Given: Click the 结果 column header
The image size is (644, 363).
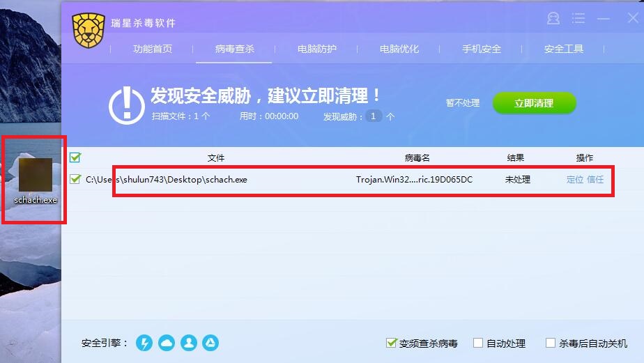Looking at the screenshot, I should coord(516,157).
